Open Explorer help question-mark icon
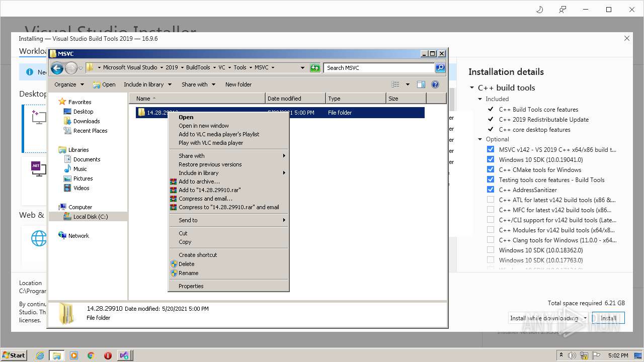The height and width of the screenshot is (362, 644). 435,84
